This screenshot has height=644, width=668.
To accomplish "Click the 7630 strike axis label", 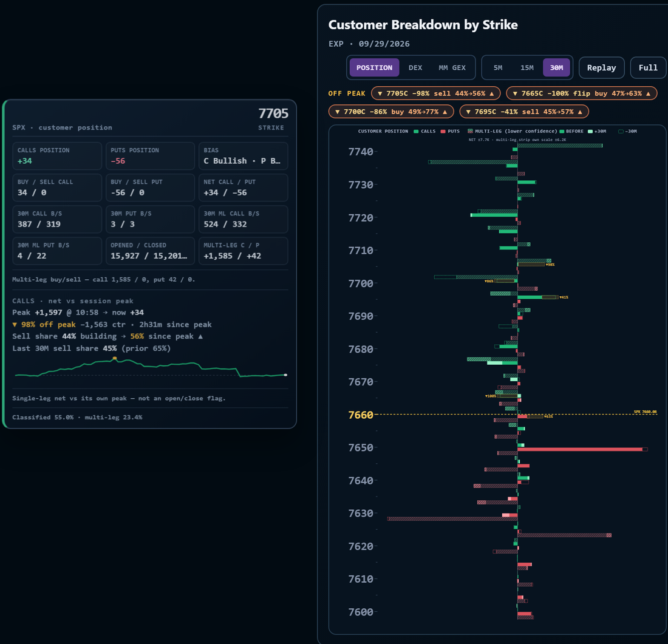I will [x=360, y=514].
